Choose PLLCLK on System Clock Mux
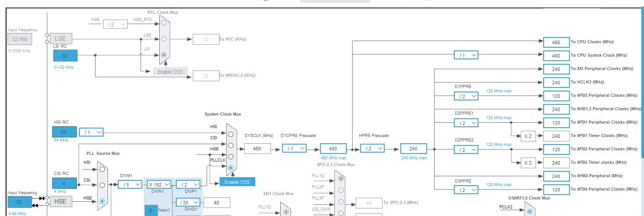This screenshot has height=216, width=644. click(x=231, y=168)
